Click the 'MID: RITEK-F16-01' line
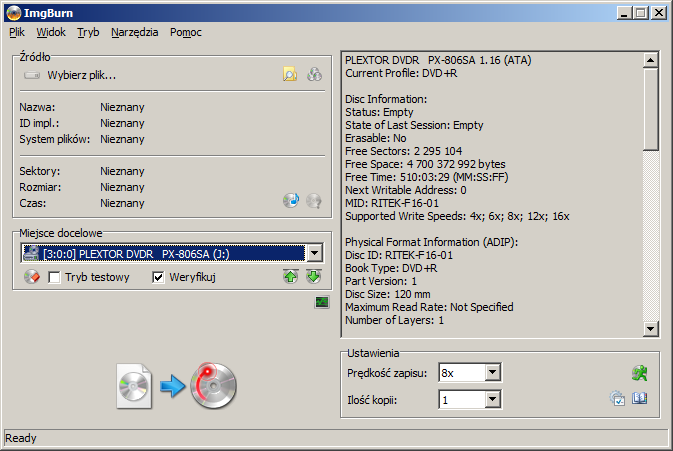 click(392, 203)
